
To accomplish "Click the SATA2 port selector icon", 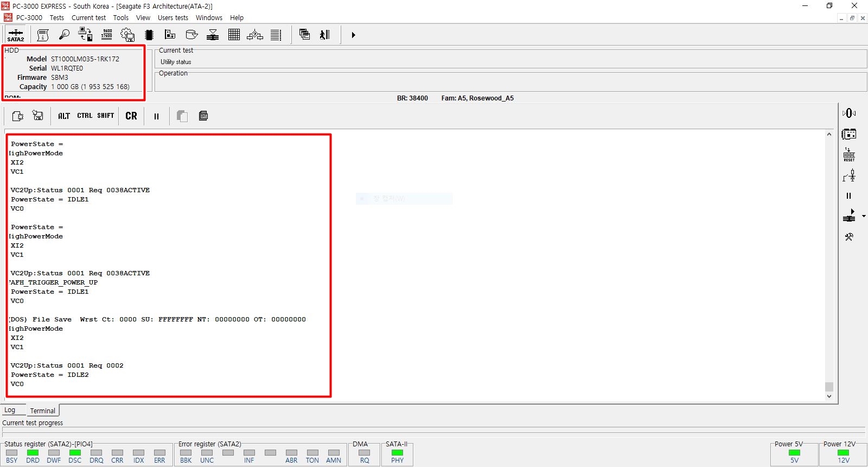I will 16,35.
